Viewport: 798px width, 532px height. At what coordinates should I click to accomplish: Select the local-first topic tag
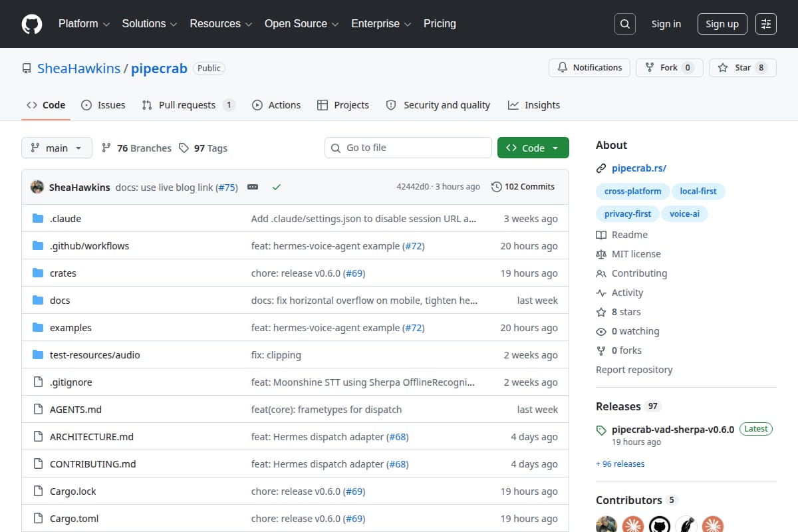coord(698,192)
